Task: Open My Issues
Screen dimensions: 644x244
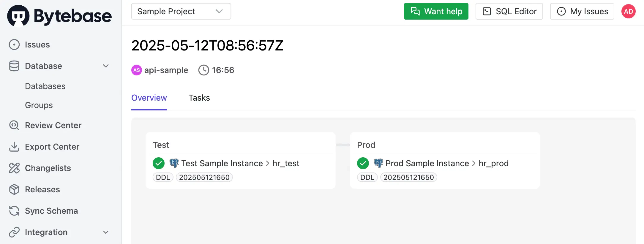Action: point(582,11)
